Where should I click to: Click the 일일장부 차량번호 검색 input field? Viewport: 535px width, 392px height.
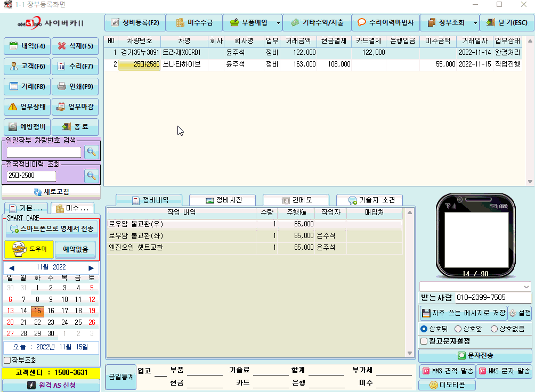pos(44,152)
